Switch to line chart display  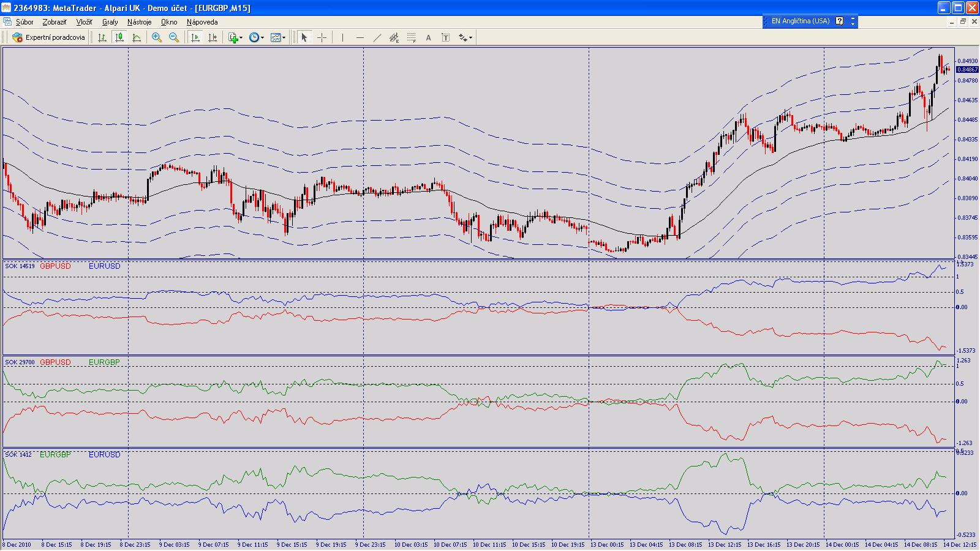[137, 37]
